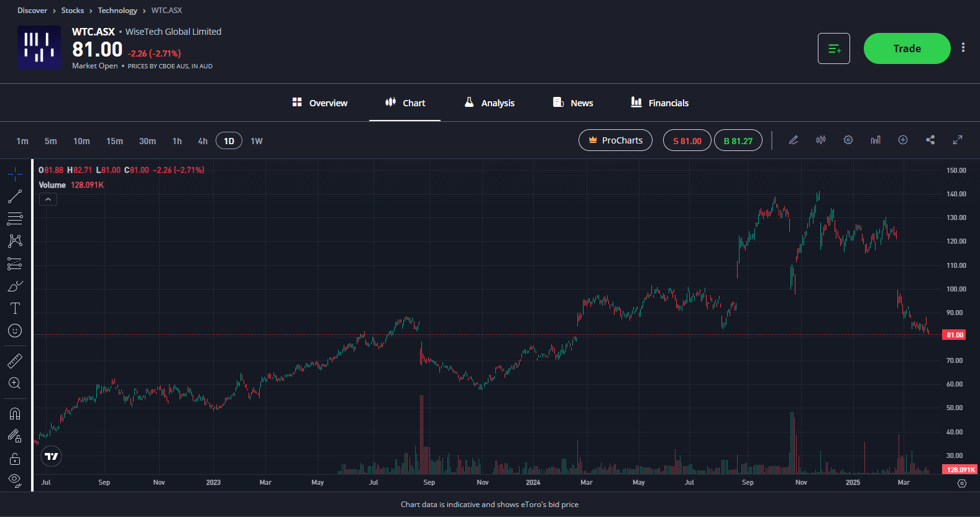980x517 pixels.
Task: Activate the zoom in tool
Action: pos(15,383)
